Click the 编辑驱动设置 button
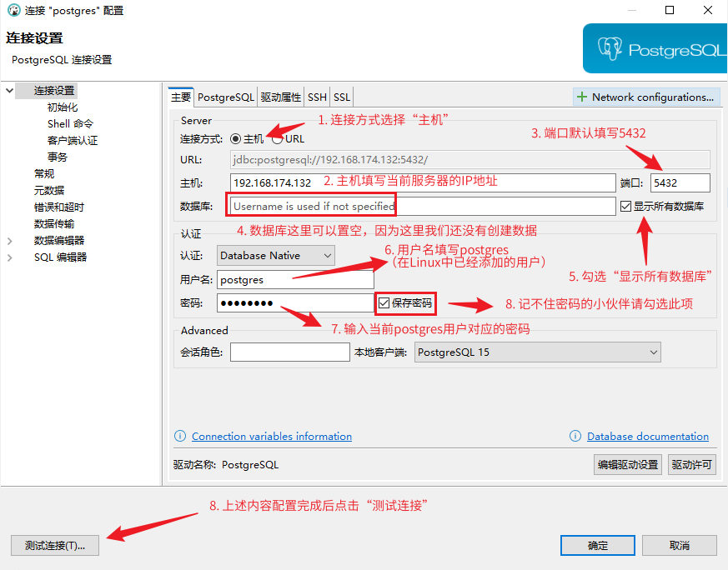 click(627, 465)
